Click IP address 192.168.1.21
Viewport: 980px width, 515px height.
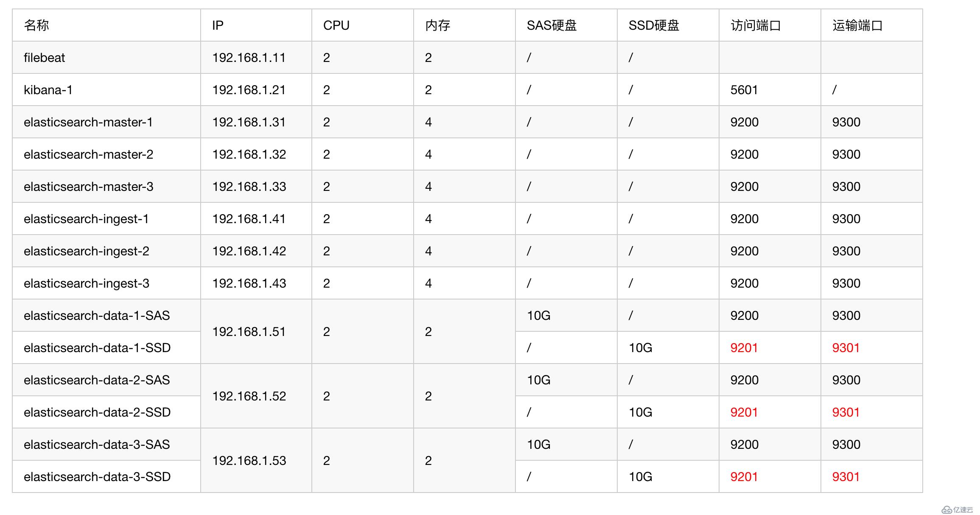(249, 90)
